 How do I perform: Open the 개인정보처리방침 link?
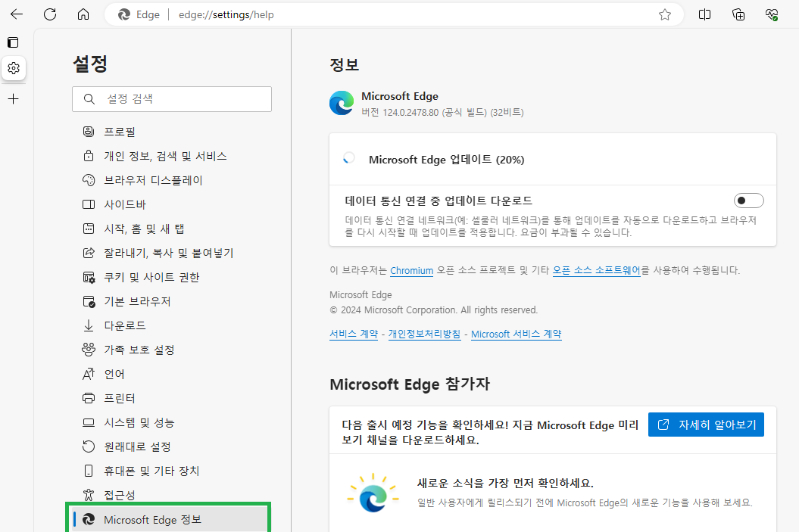(x=424, y=334)
